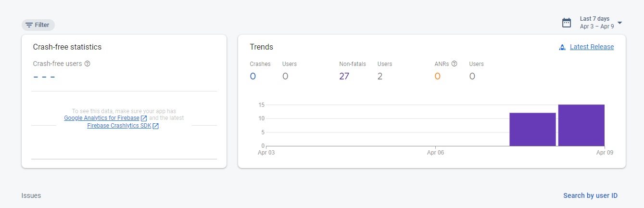The image size is (644, 208).
Task: Click external-link icon after Google Analytics for Firebase
Action: (144, 118)
